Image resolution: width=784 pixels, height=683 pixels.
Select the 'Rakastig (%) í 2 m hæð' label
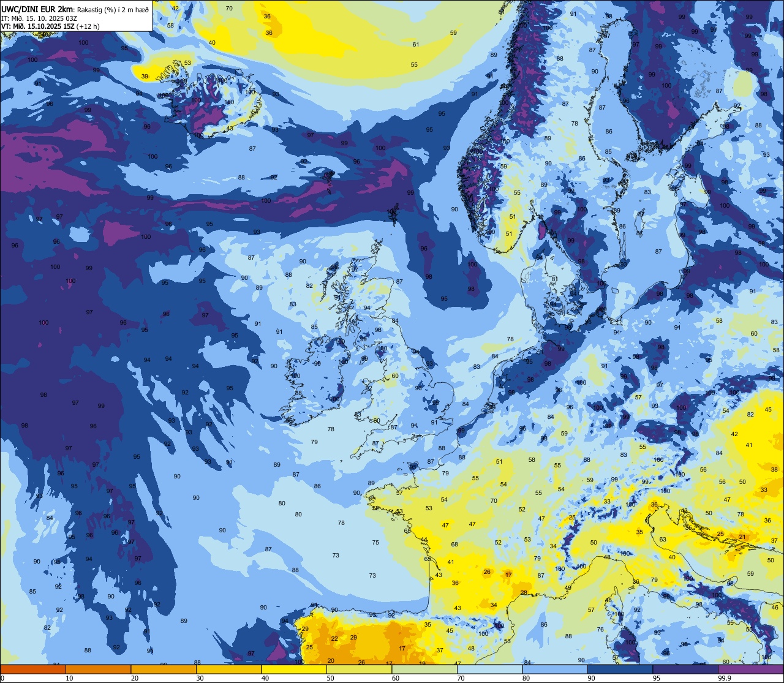coord(113,9)
